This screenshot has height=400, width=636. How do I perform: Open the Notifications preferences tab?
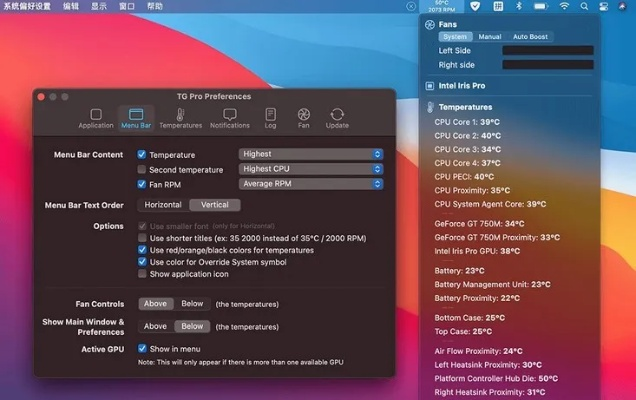[230, 118]
